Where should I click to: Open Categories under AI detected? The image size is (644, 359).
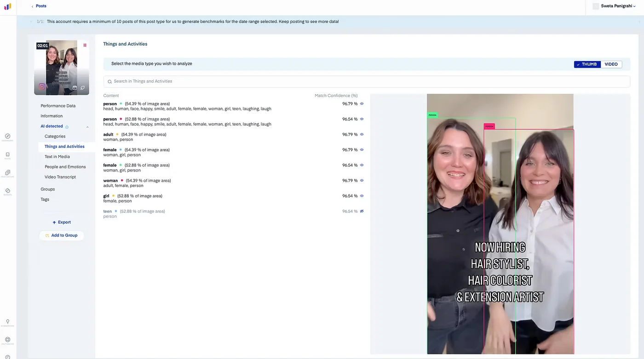55,137
